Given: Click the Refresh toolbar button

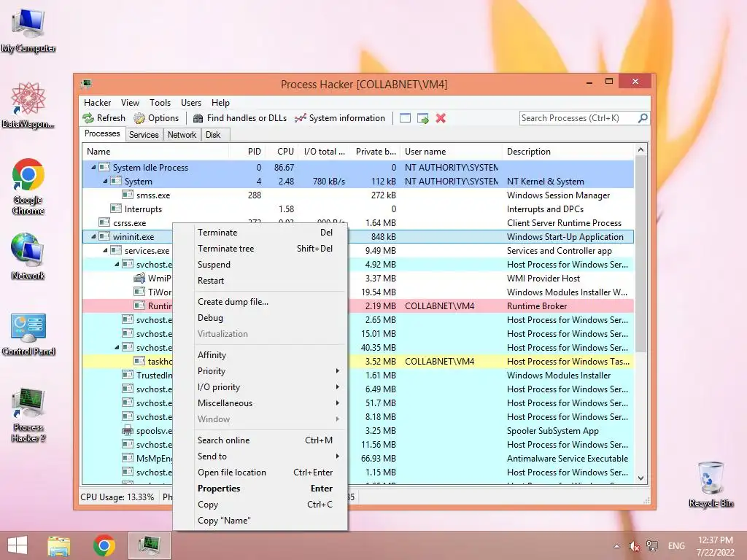Looking at the screenshot, I should (x=104, y=118).
